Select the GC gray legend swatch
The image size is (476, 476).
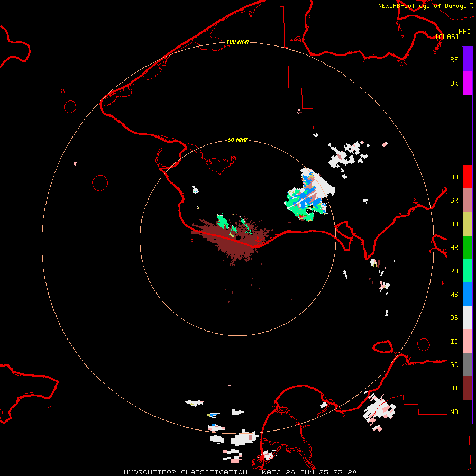(467, 364)
